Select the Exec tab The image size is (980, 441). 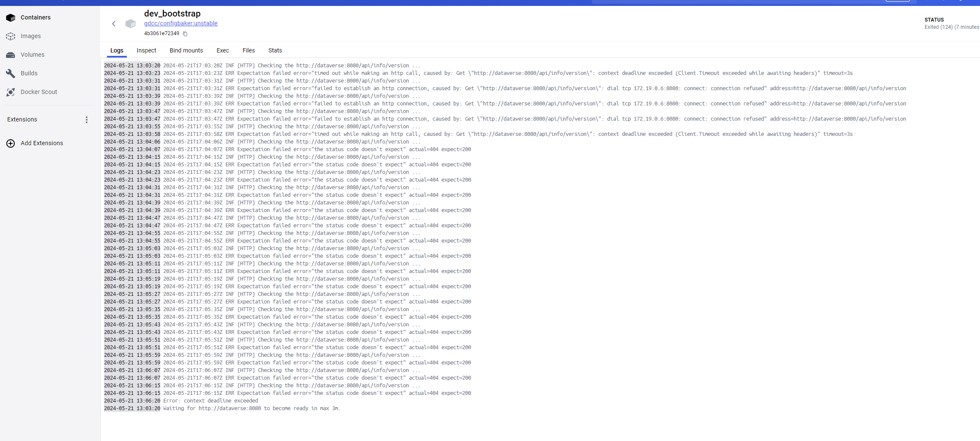pyautogui.click(x=222, y=50)
